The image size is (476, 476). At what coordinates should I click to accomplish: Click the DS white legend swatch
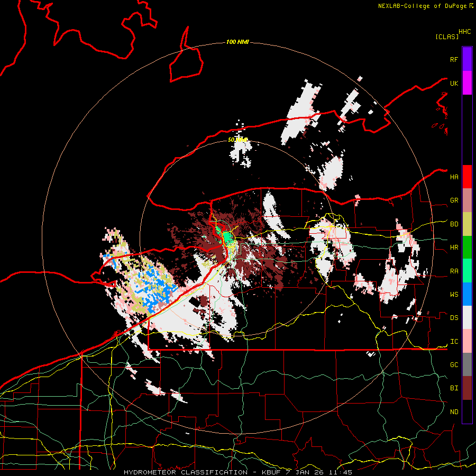click(x=467, y=317)
